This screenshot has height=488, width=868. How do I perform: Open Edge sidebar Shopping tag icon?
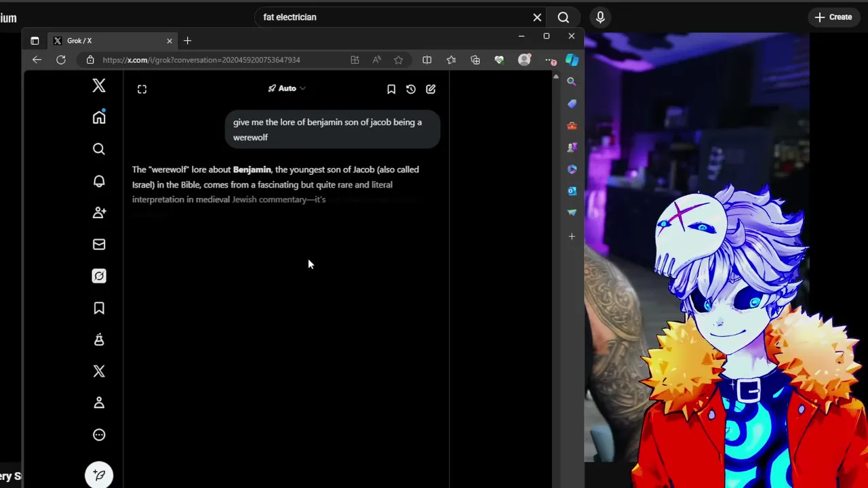572,104
